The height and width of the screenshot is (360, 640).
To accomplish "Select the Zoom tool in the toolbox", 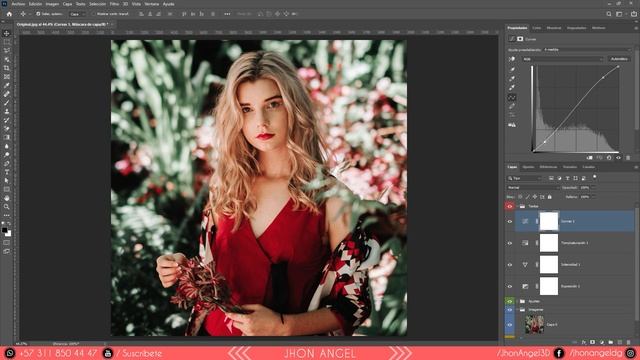I will pyautogui.click(x=7, y=207).
